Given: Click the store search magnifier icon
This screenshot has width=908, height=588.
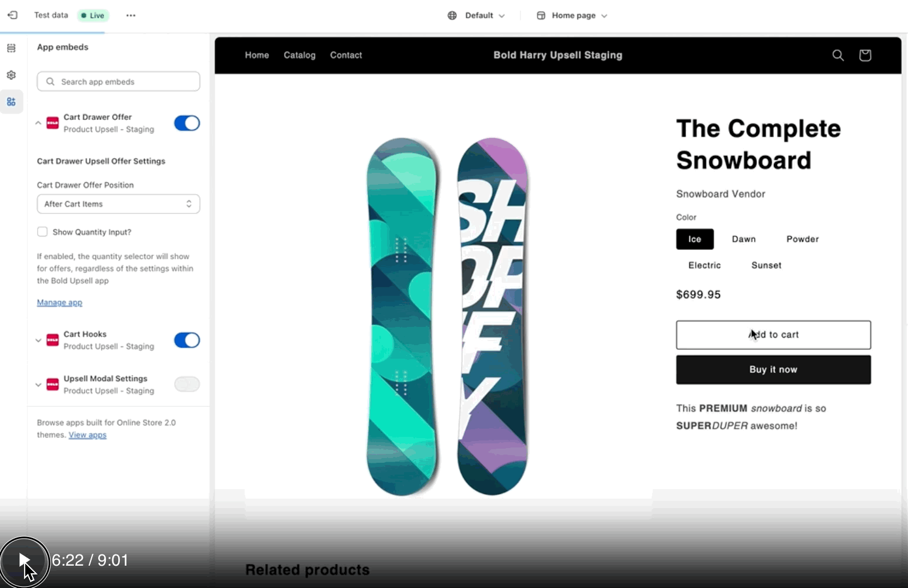Looking at the screenshot, I should point(838,55).
